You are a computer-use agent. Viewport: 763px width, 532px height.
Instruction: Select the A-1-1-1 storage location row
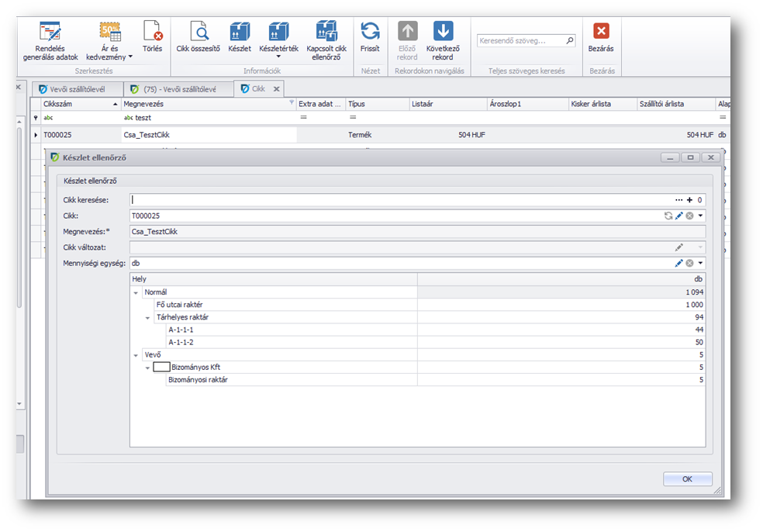pyautogui.click(x=181, y=330)
